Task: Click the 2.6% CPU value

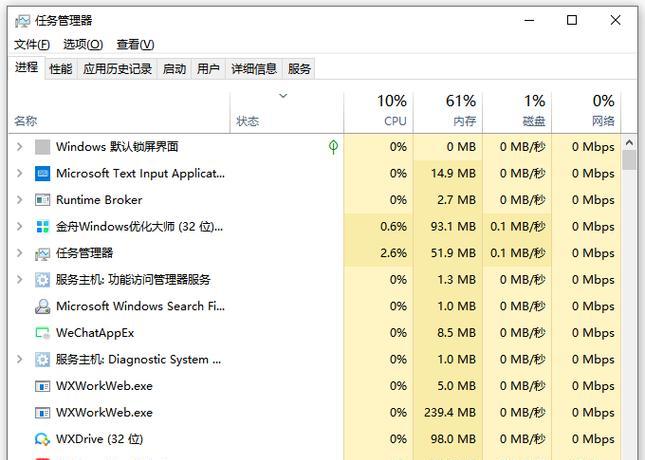Action: pyautogui.click(x=393, y=253)
